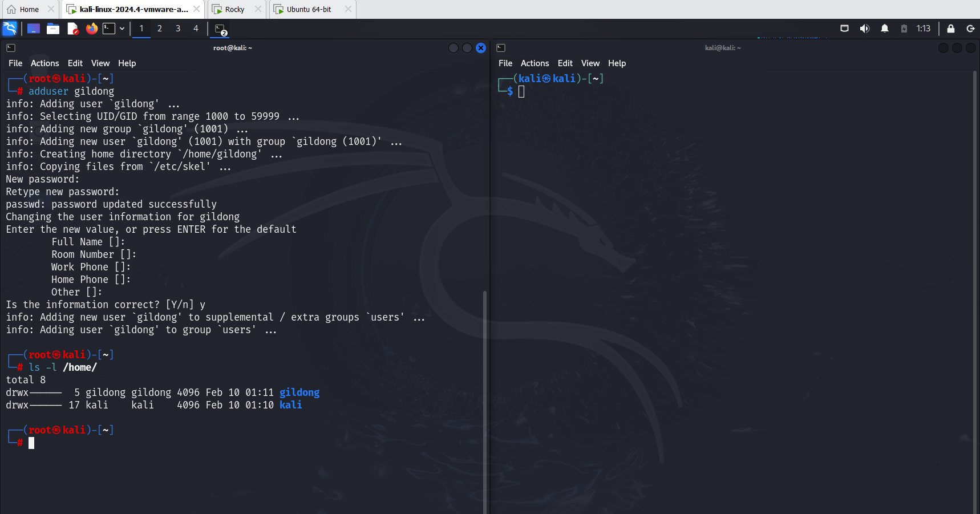The height and width of the screenshot is (514, 980).
Task: Switch to workspace 4
Action: pyautogui.click(x=196, y=29)
